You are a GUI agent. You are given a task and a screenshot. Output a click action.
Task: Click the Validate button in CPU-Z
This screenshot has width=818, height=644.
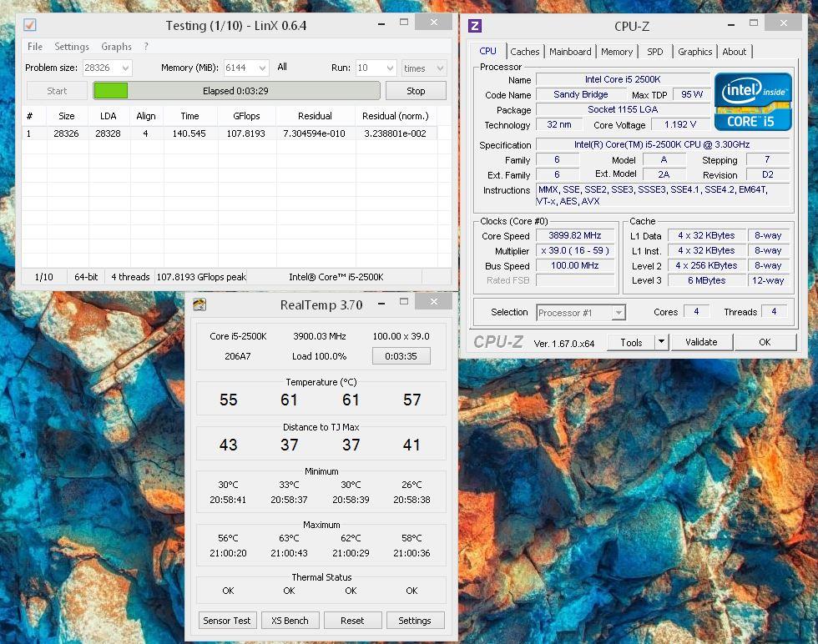[701, 342]
